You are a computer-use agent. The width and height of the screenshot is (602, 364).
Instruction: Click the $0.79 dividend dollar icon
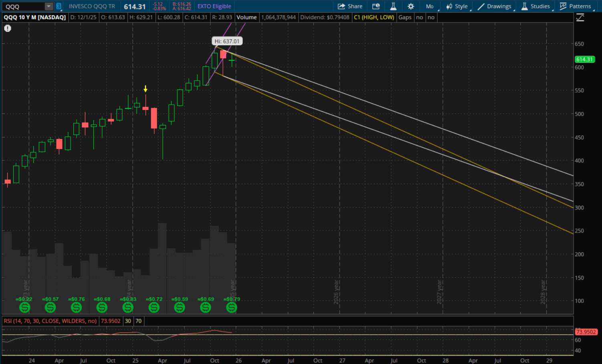tap(231, 307)
